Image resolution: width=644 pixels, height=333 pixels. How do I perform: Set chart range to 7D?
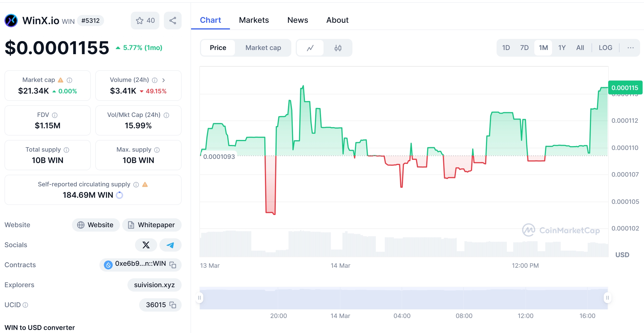click(524, 48)
